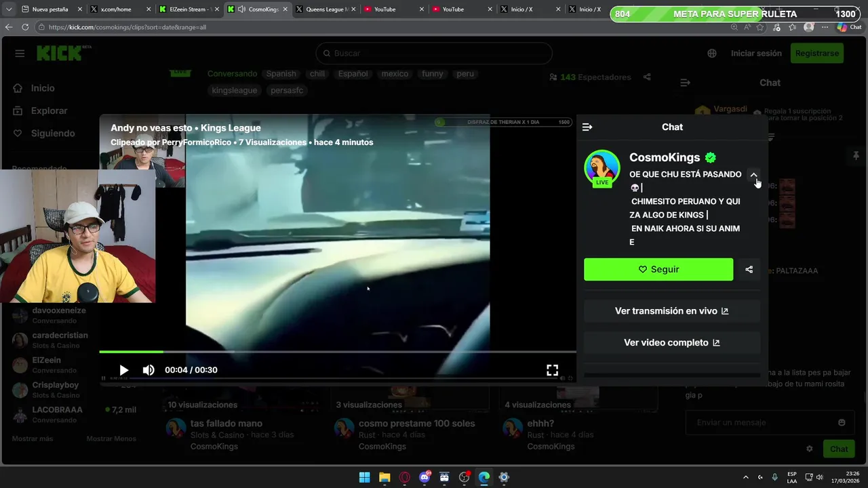Click the chat pin icon

tap(856, 156)
